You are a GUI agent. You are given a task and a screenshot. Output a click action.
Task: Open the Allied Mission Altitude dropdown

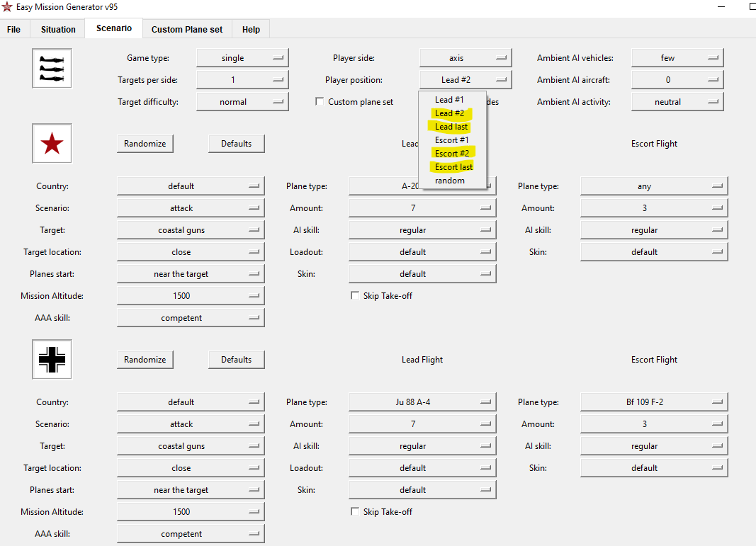point(191,296)
